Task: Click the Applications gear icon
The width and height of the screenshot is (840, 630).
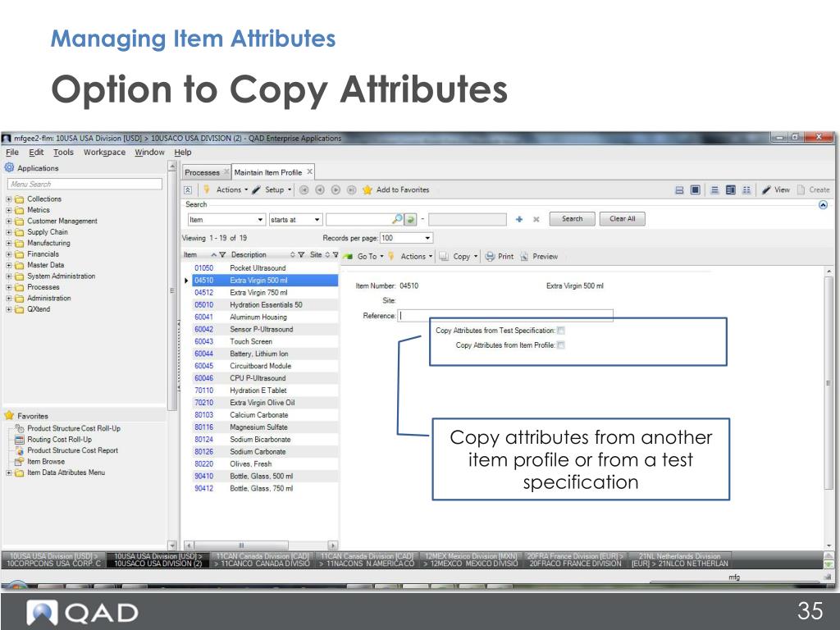Action: coord(9,167)
